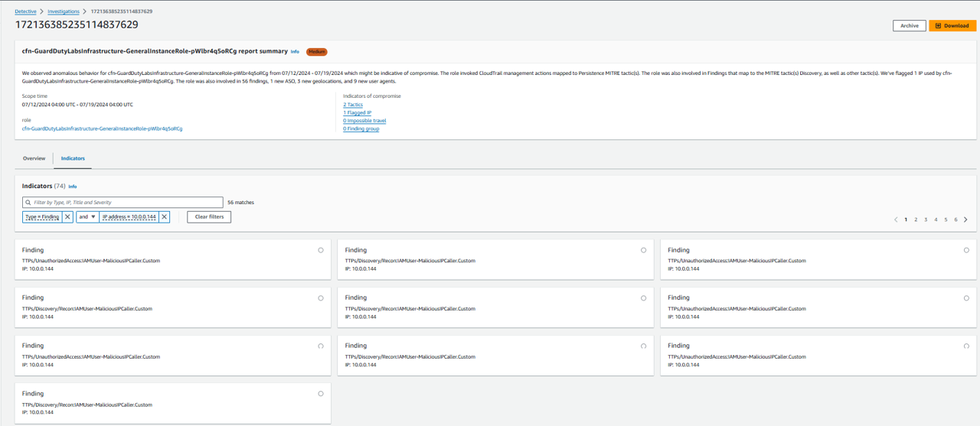This screenshot has width=980, height=426.
Task: Click the 'Indicators of compromise' label
Action: [x=372, y=96]
